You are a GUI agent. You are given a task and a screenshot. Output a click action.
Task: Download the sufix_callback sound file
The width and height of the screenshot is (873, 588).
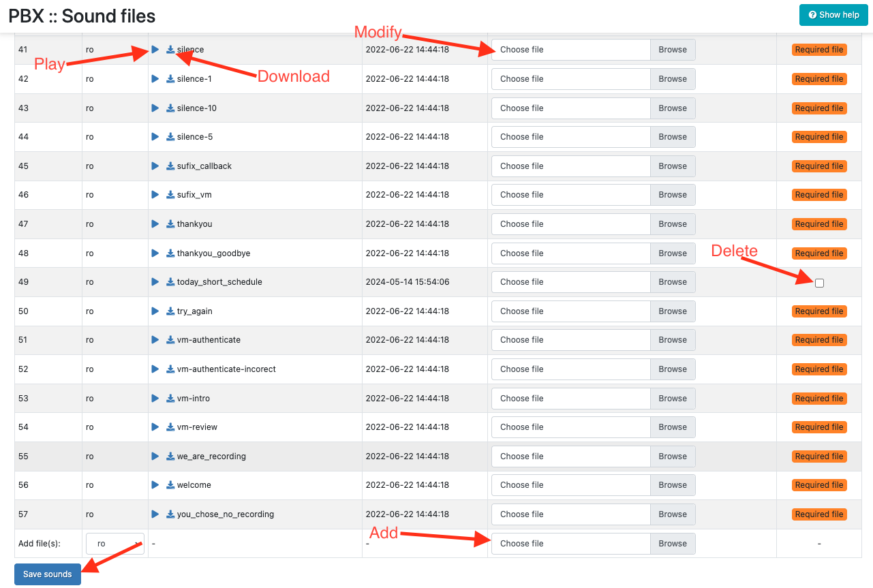170,166
